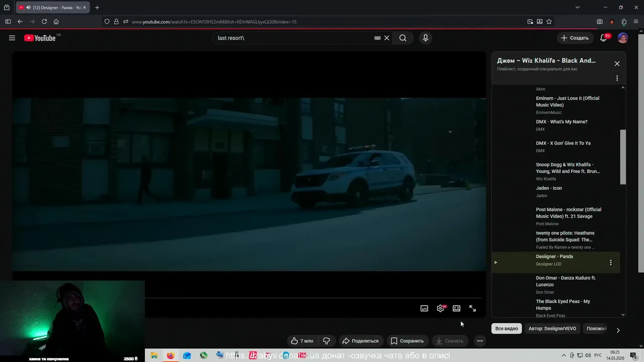Go to the YouTube home logo
The height and width of the screenshot is (362, 644).
click(40, 38)
